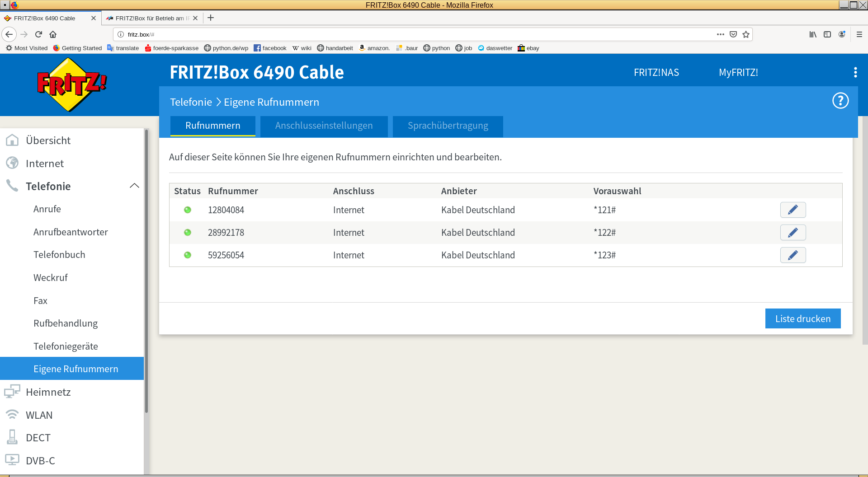Edit phone number 28992178 with pencil icon
The width and height of the screenshot is (868, 477).
(793, 232)
